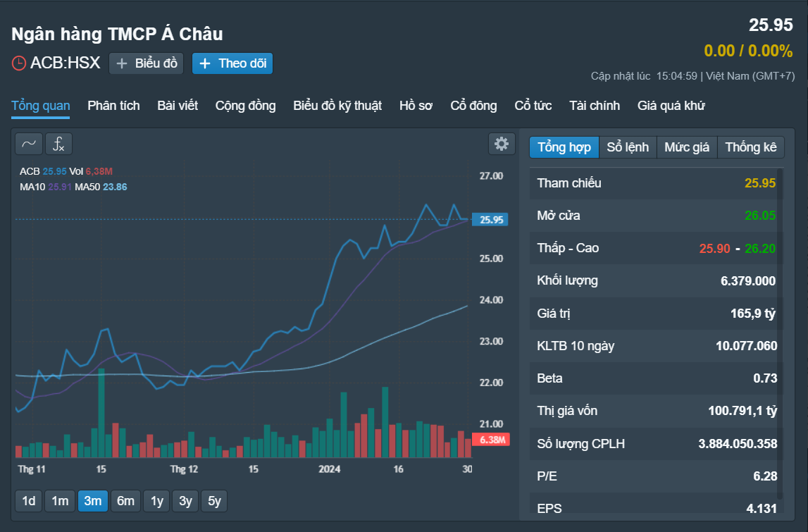
Task: Click the MA10 legend value 25.91
Action: pyautogui.click(x=60, y=187)
